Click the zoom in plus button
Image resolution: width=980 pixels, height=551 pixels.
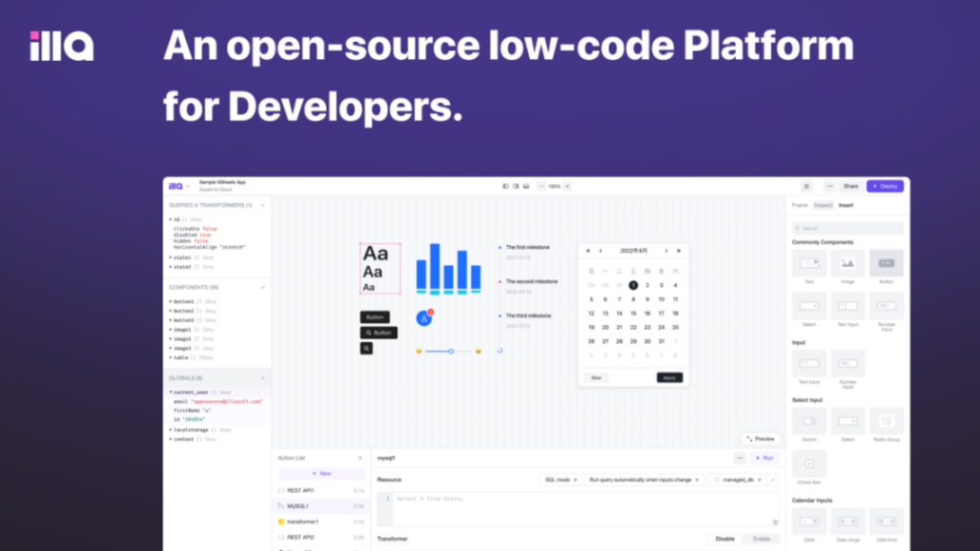(x=568, y=186)
